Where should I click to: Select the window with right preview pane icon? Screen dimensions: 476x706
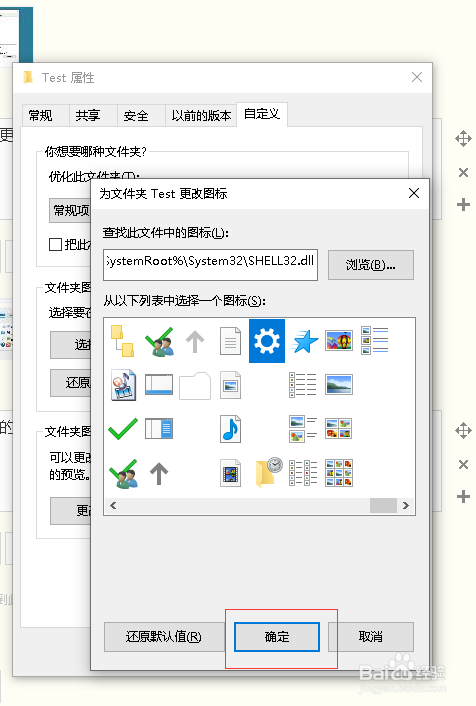point(159,429)
